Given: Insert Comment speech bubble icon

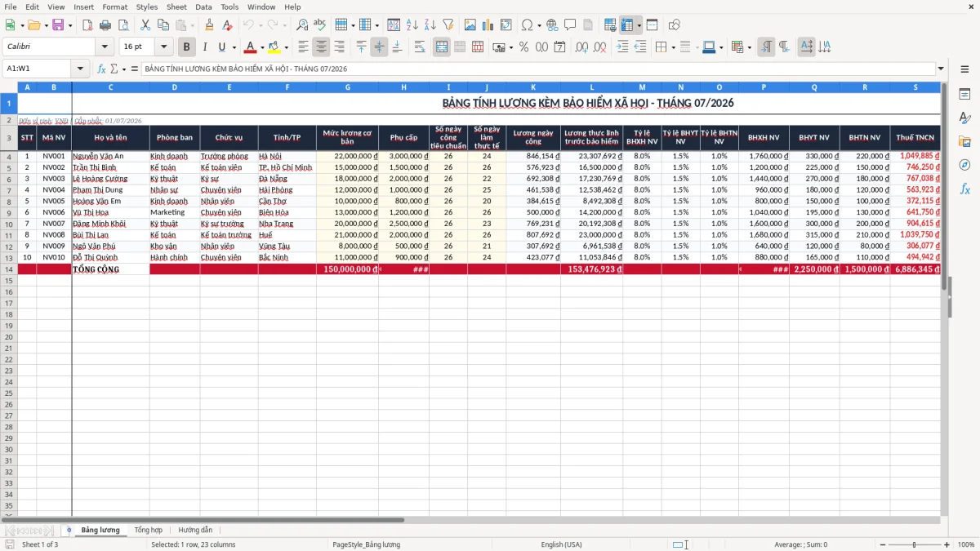Looking at the screenshot, I should [x=570, y=25].
